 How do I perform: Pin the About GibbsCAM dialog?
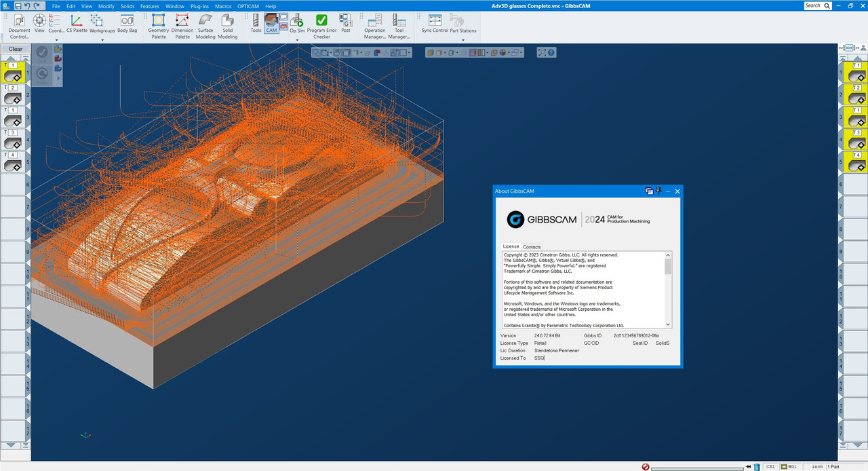pyautogui.click(x=658, y=191)
